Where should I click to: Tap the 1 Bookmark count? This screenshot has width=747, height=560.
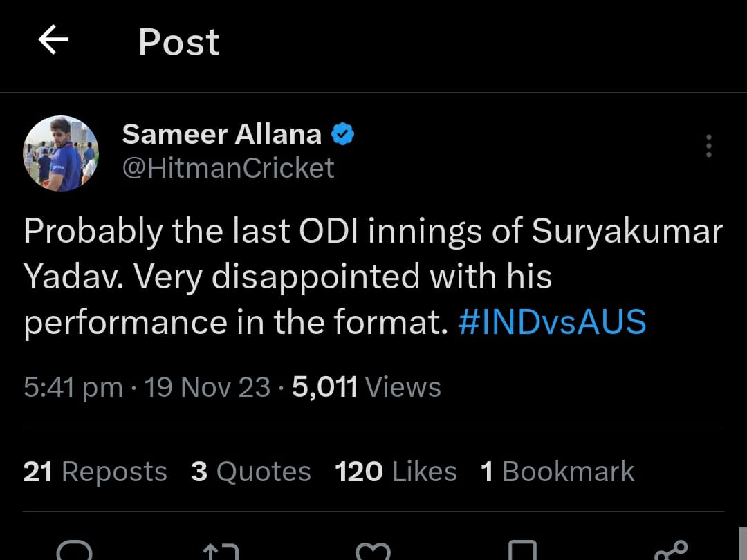click(557, 472)
